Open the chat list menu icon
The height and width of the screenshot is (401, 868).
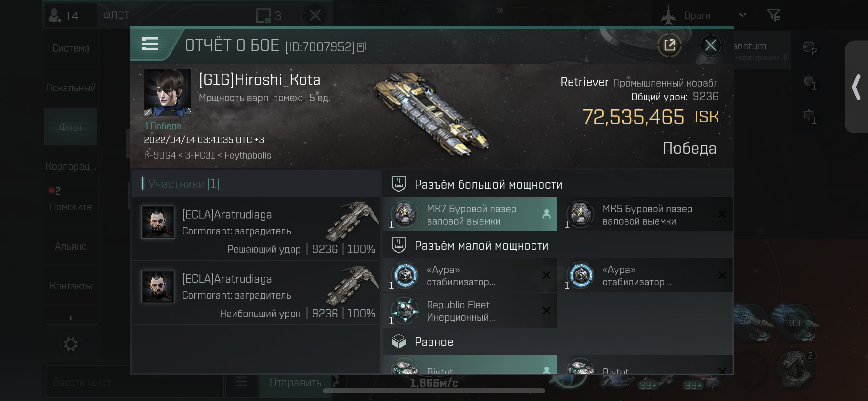pos(242,382)
